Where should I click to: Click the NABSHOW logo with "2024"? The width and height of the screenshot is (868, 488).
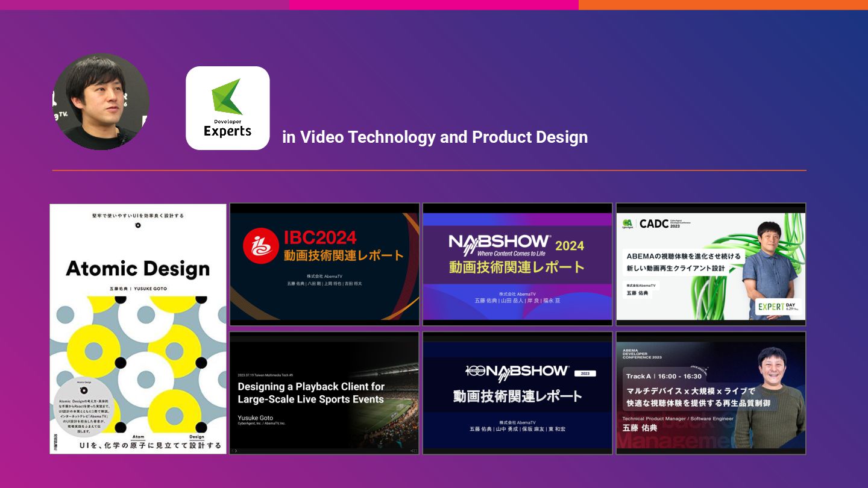coord(517,245)
